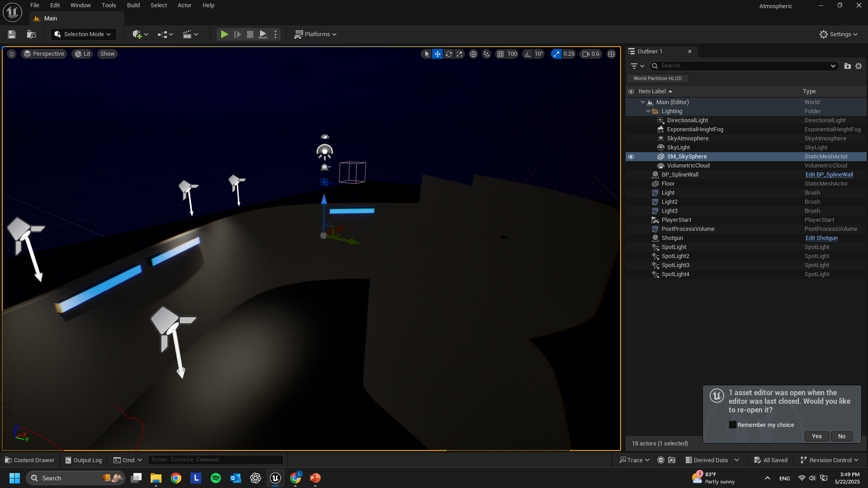Close the Outliner 1 tab

coord(690,52)
